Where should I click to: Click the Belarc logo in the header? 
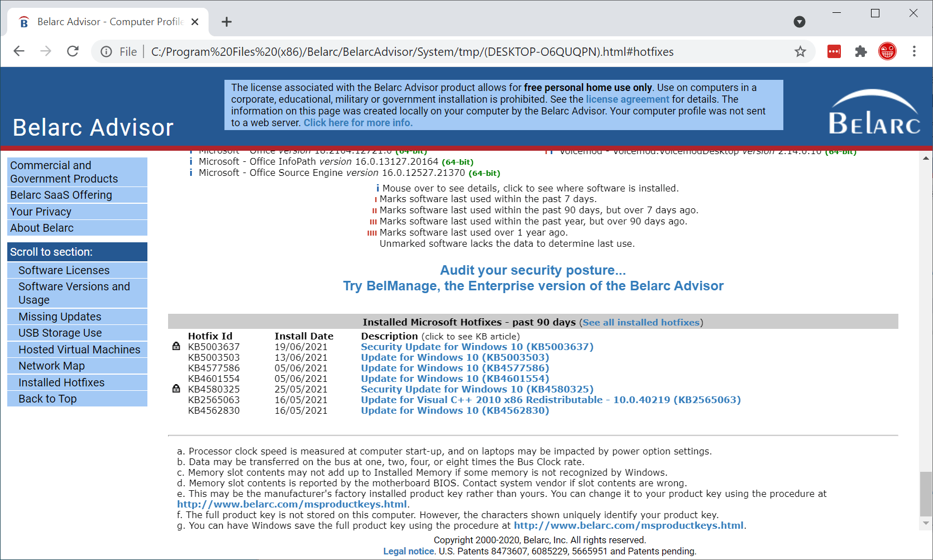[874, 112]
